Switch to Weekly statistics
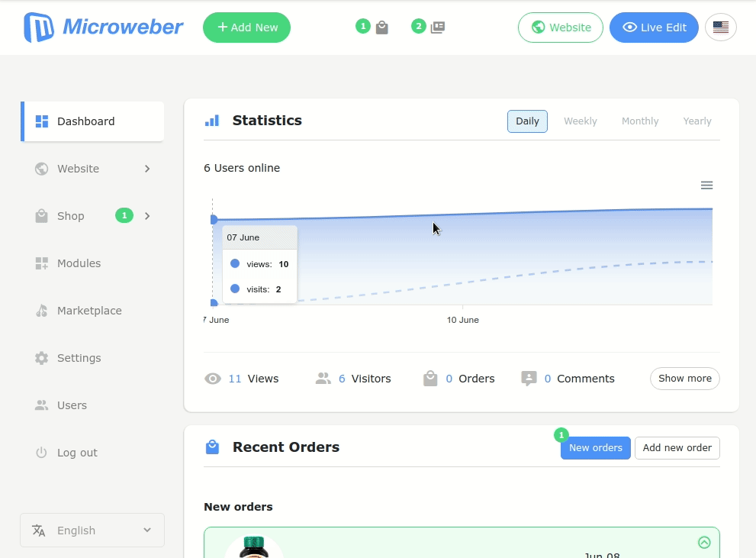Viewport: 756px width, 558px height. (x=581, y=121)
